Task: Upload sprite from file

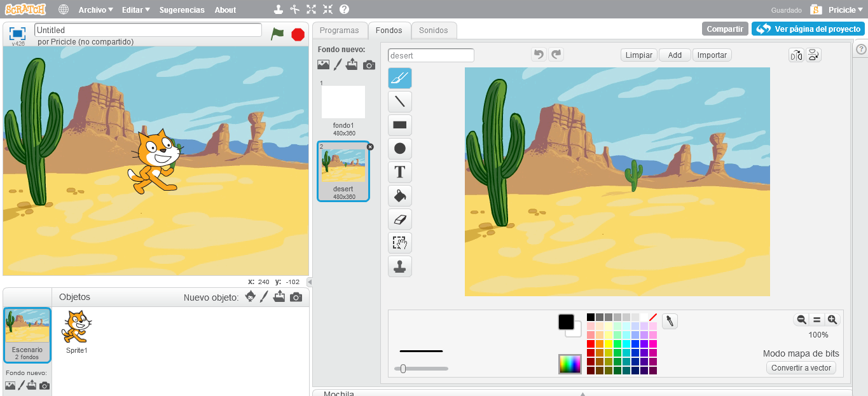Action: pos(279,297)
